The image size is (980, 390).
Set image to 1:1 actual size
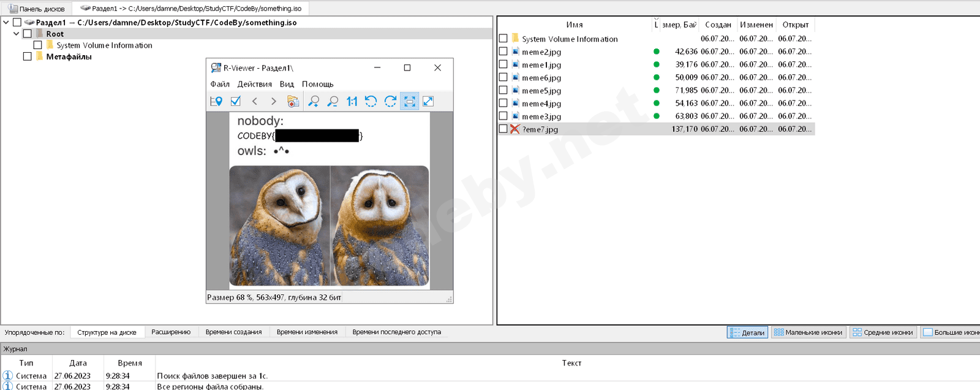click(352, 101)
